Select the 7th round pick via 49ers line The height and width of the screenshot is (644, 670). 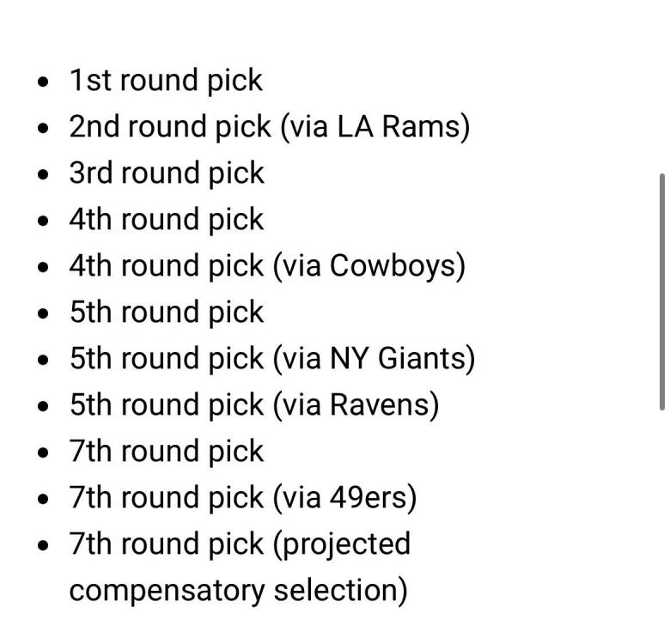point(242,498)
